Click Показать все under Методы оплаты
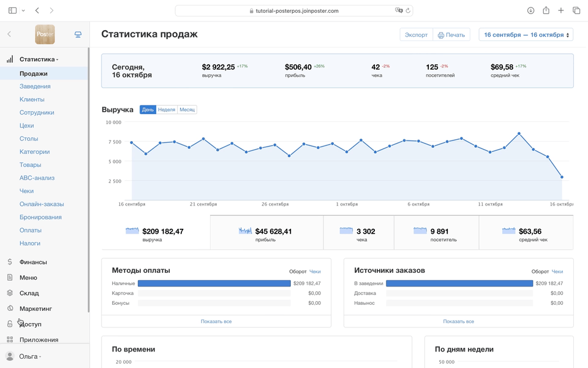Viewport: 588px width, 368px height. click(x=216, y=321)
